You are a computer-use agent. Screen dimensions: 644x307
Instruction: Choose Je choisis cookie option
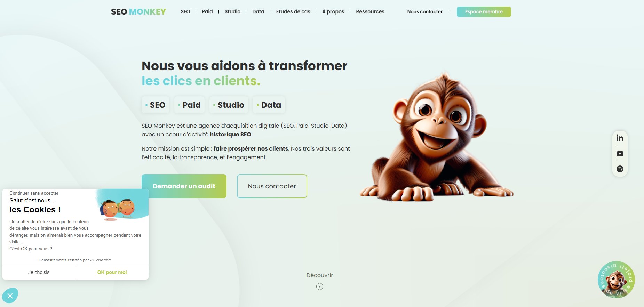pyautogui.click(x=39, y=272)
